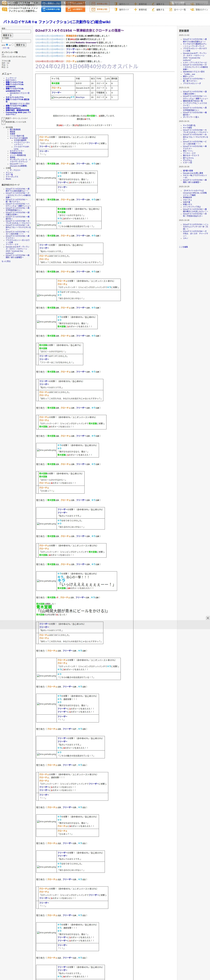This screenshot has width=210, height=980.
Task: Close the banner with the X button
Action: [208, 618]
